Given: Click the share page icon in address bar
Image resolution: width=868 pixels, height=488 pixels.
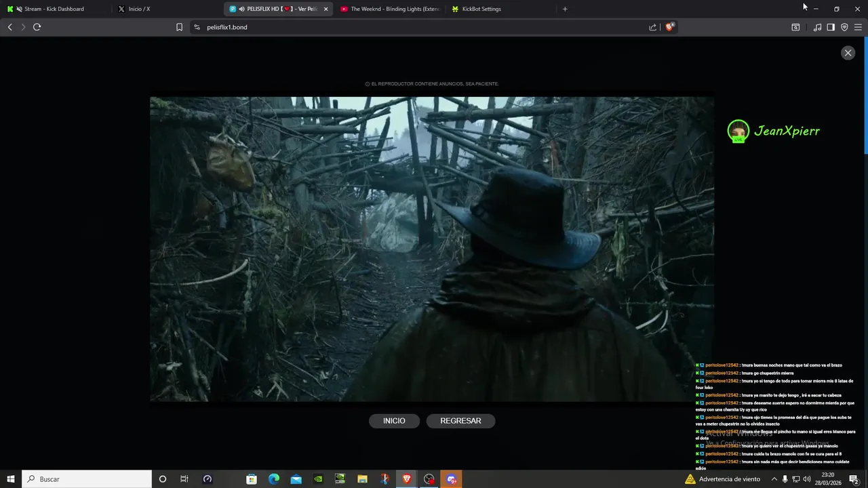Looking at the screenshot, I should (652, 27).
